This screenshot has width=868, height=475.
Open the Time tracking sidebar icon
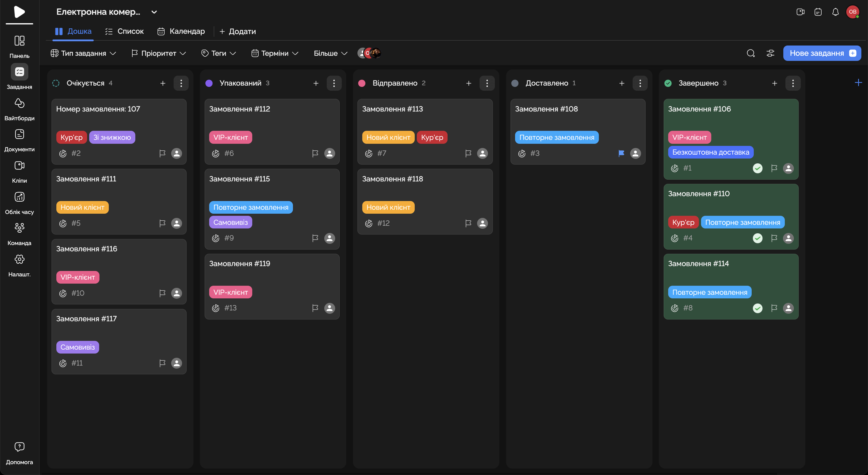[x=19, y=197]
